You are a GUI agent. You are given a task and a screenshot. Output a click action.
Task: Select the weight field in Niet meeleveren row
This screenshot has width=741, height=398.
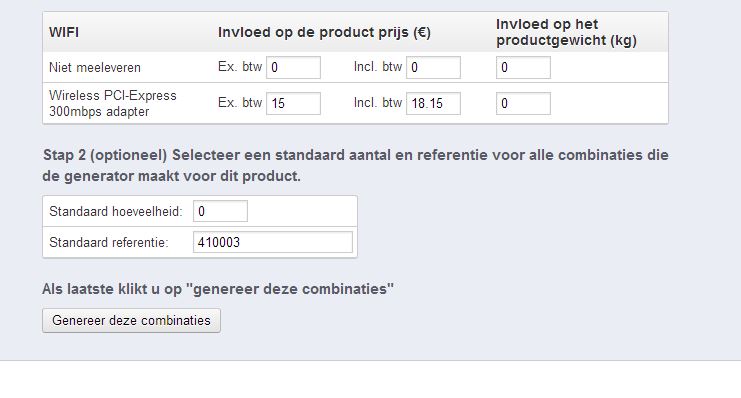pyautogui.click(x=523, y=68)
